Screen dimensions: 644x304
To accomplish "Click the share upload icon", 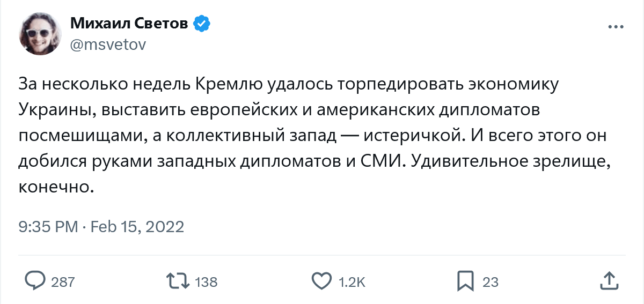I will pos(608,281).
